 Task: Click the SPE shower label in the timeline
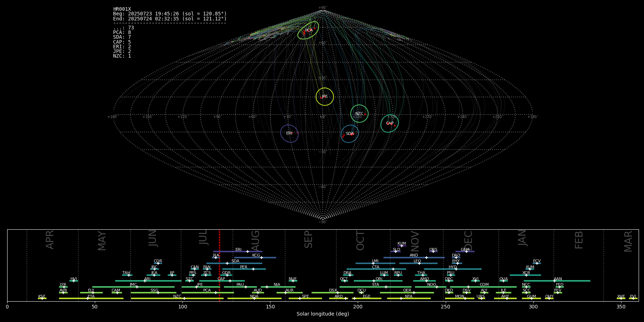305,297
